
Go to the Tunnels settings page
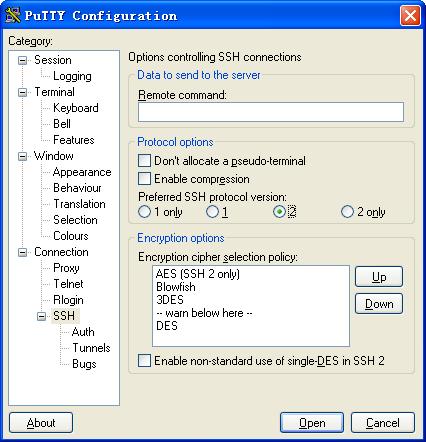tap(91, 348)
